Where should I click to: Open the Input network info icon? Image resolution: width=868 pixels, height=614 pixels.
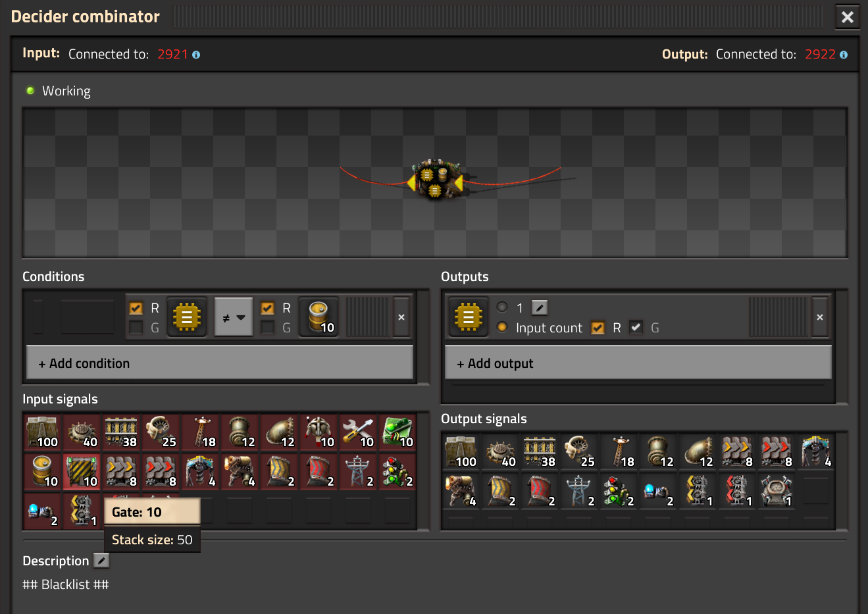coord(196,55)
